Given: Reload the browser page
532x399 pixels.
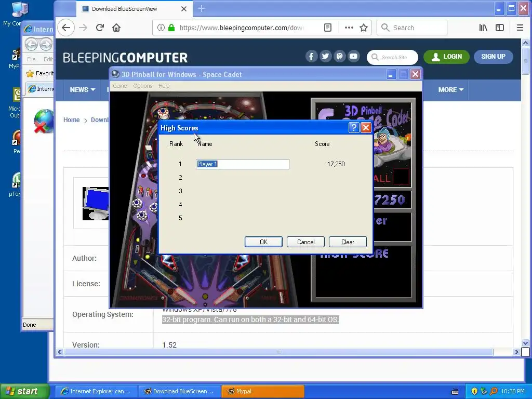Looking at the screenshot, I should point(100,28).
